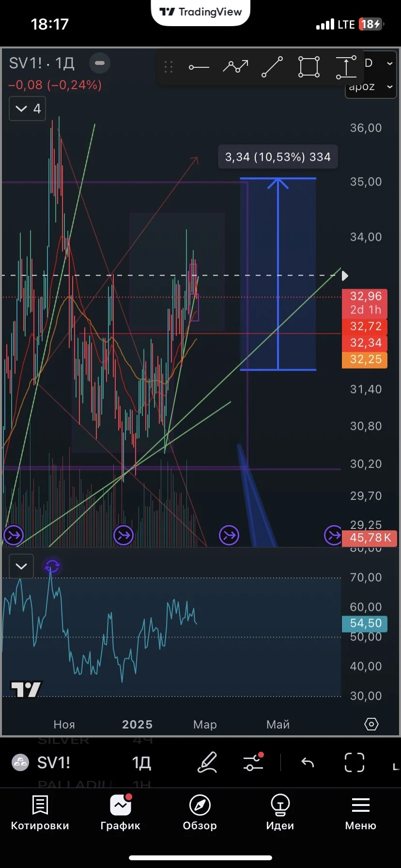The height and width of the screenshot is (868, 401).
Task: Tap the Мар label on time axis
Action: [205, 725]
